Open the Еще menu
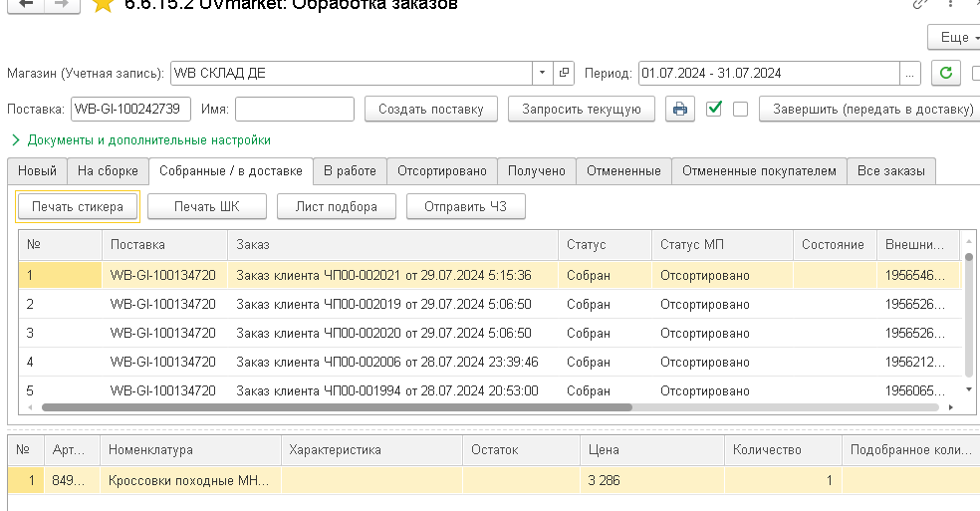The width and height of the screenshot is (980, 511). tap(954, 38)
